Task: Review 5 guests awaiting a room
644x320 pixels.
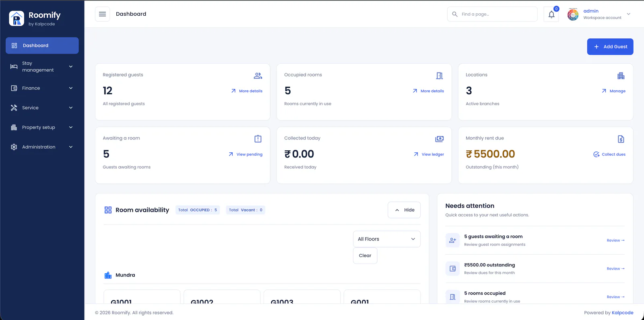Action: tap(616, 241)
